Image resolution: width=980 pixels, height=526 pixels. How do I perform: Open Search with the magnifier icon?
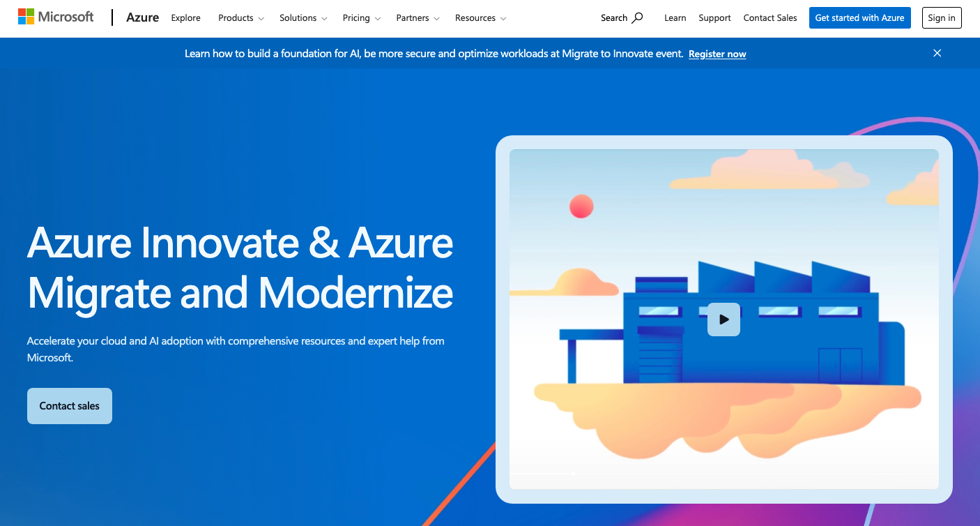622,18
